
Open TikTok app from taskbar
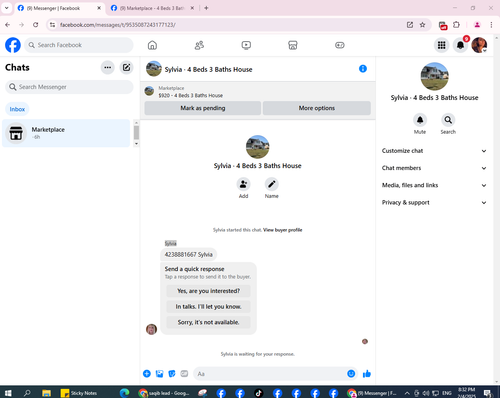(x=258, y=393)
